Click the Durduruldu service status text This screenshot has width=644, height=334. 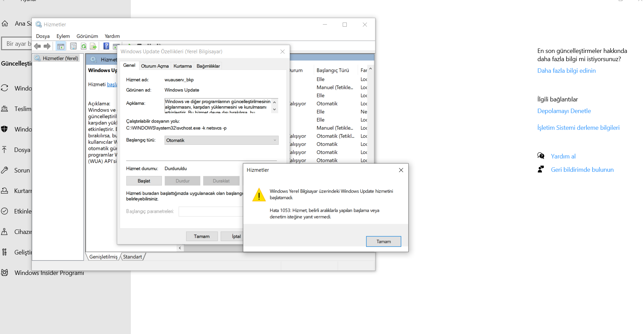pos(176,169)
